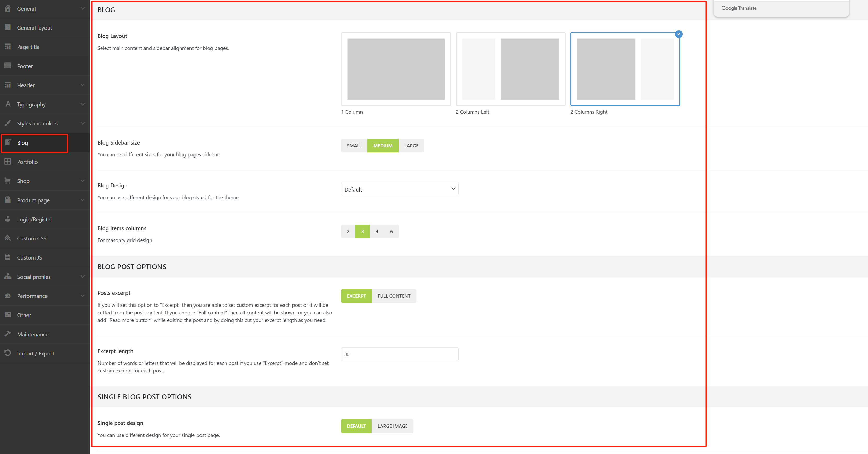The height and width of the screenshot is (454, 868).
Task: Select the Page title icon in sidebar
Action: (8, 47)
